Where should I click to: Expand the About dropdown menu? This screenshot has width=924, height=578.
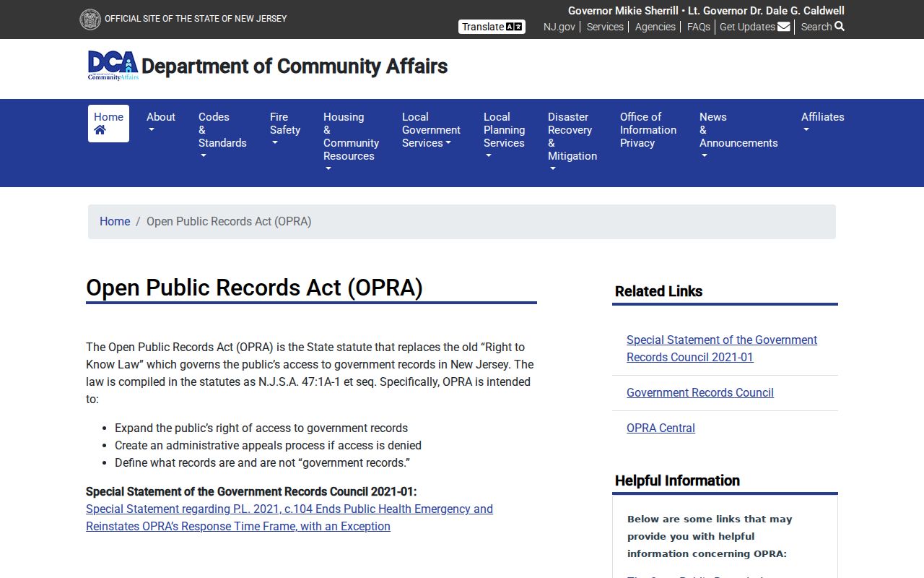coord(161,123)
